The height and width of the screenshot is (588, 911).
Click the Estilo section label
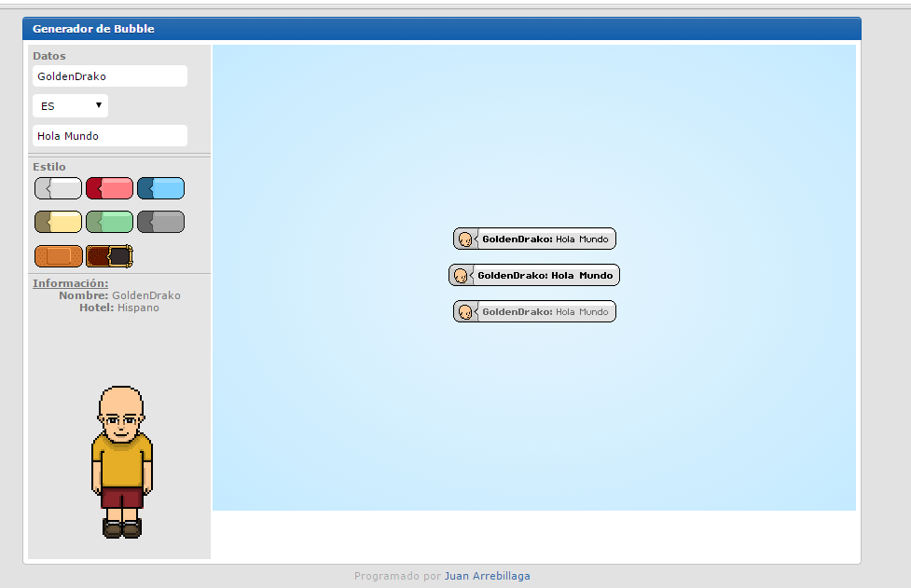[x=49, y=167]
